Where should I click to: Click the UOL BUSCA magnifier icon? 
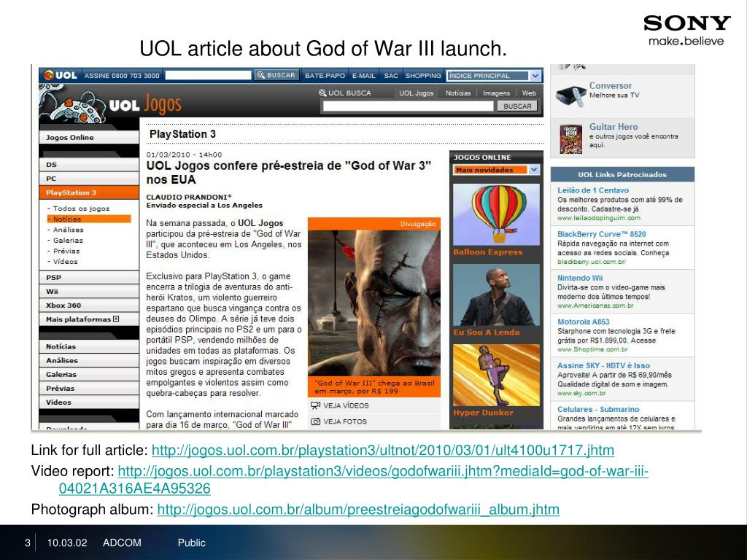pos(322,93)
